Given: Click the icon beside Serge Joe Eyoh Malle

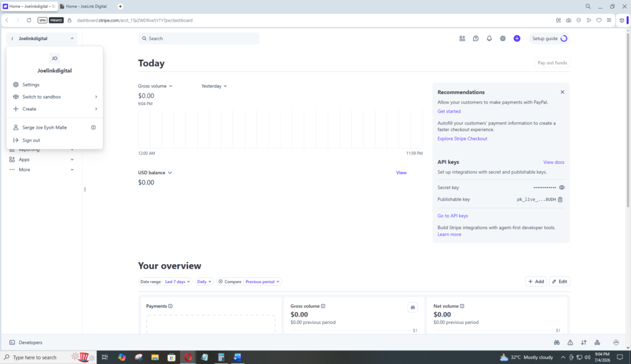Looking at the screenshot, I should (94, 127).
